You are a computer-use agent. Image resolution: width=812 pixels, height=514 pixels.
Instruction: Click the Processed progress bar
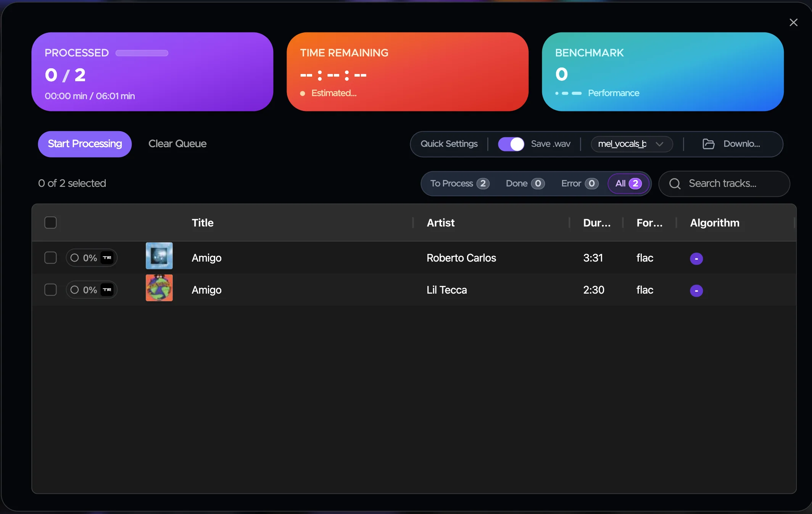click(142, 53)
